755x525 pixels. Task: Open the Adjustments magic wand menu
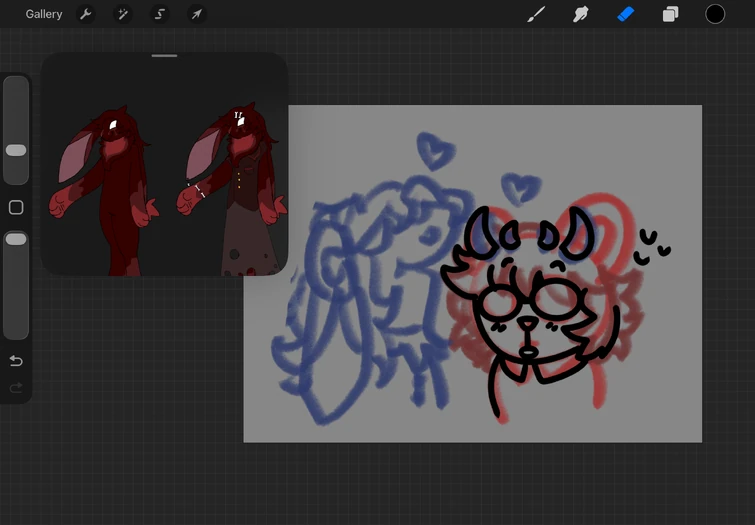click(123, 14)
